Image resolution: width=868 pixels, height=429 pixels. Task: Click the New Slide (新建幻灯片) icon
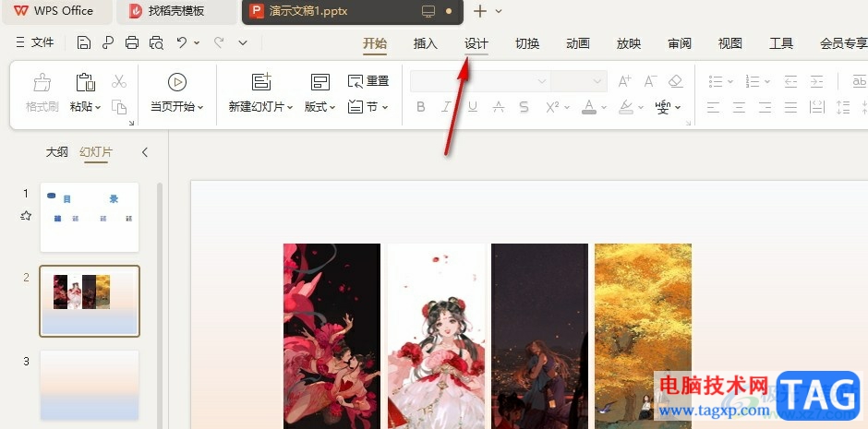(x=261, y=82)
